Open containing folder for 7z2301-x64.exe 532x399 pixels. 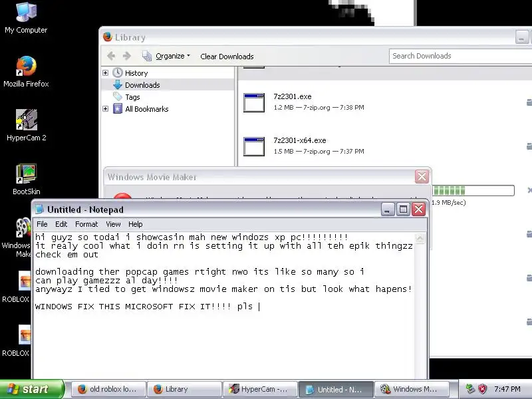coord(529,146)
